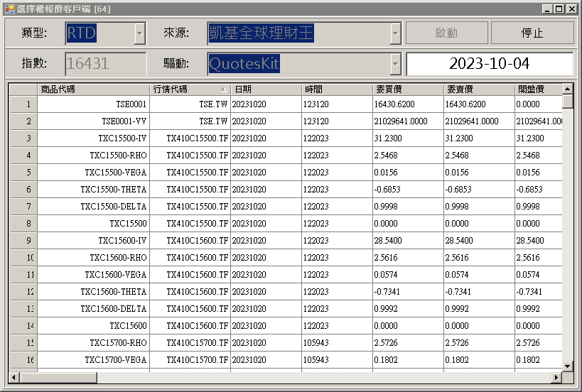Select 凱基全球理財王 text in source combo
Image resolution: width=582 pixels, height=392 pixels.
(x=261, y=33)
